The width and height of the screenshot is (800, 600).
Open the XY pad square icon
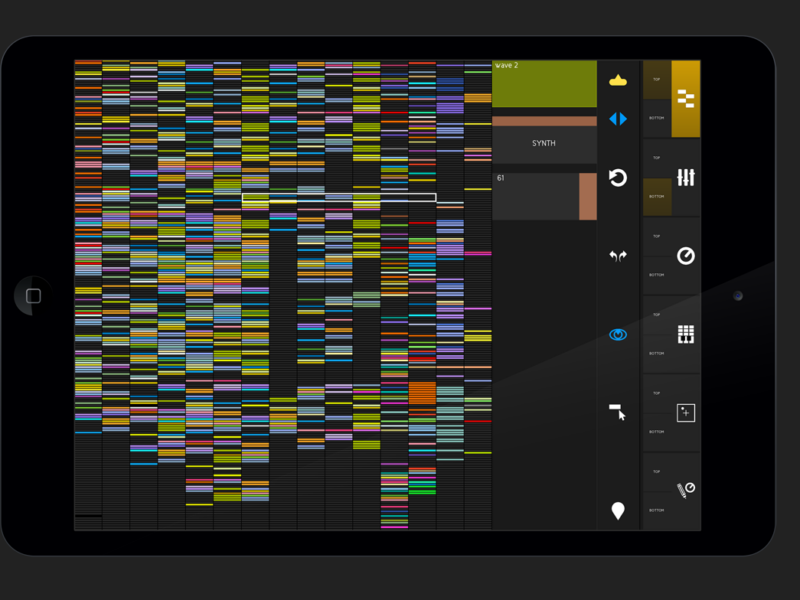[686, 413]
